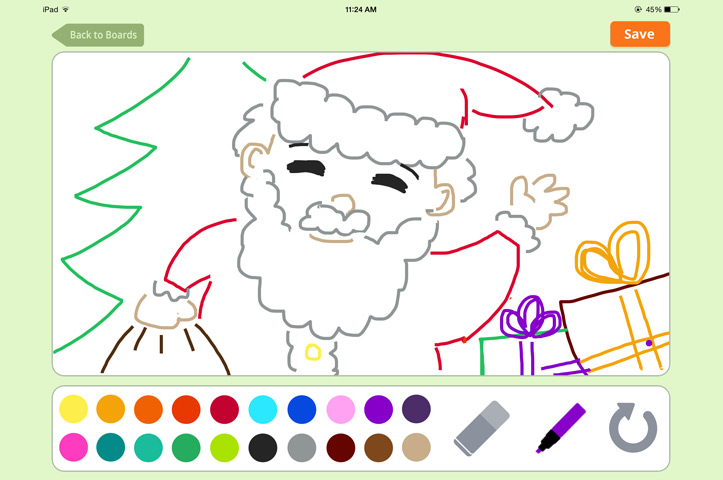Pick the amber orange color swatch

tap(111, 409)
